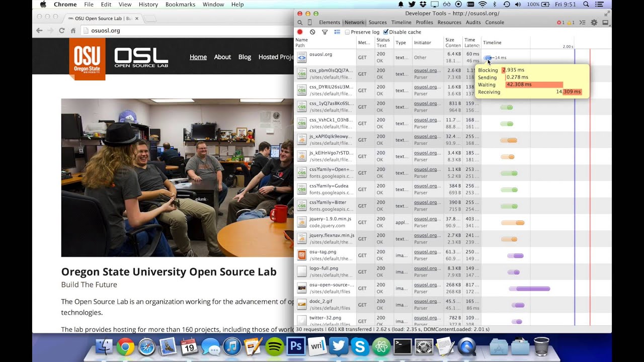Sort by the Initiator column header
644x362 pixels.
(428, 42)
